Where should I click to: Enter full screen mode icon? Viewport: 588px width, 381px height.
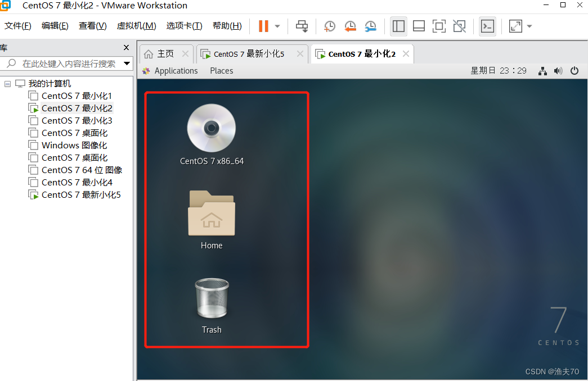pos(439,26)
